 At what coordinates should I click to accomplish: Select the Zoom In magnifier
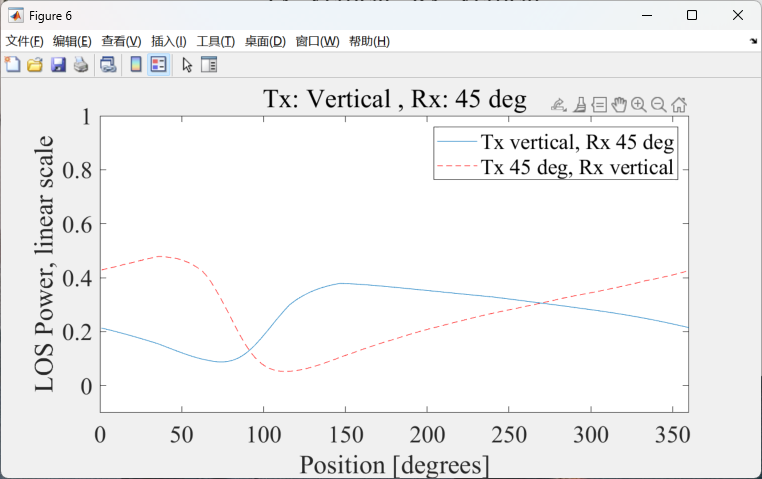pyautogui.click(x=639, y=104)
